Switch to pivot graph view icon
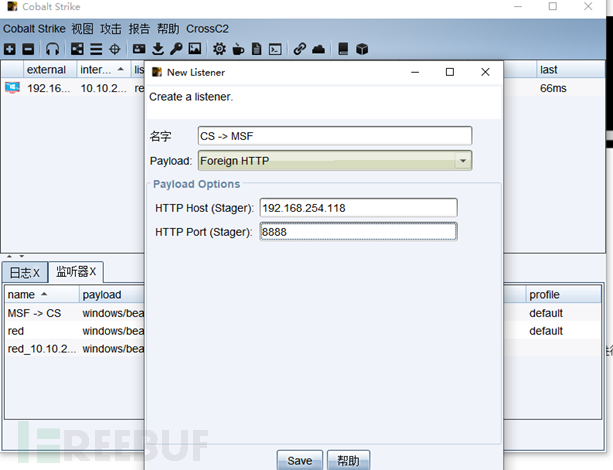 point(77,49)
